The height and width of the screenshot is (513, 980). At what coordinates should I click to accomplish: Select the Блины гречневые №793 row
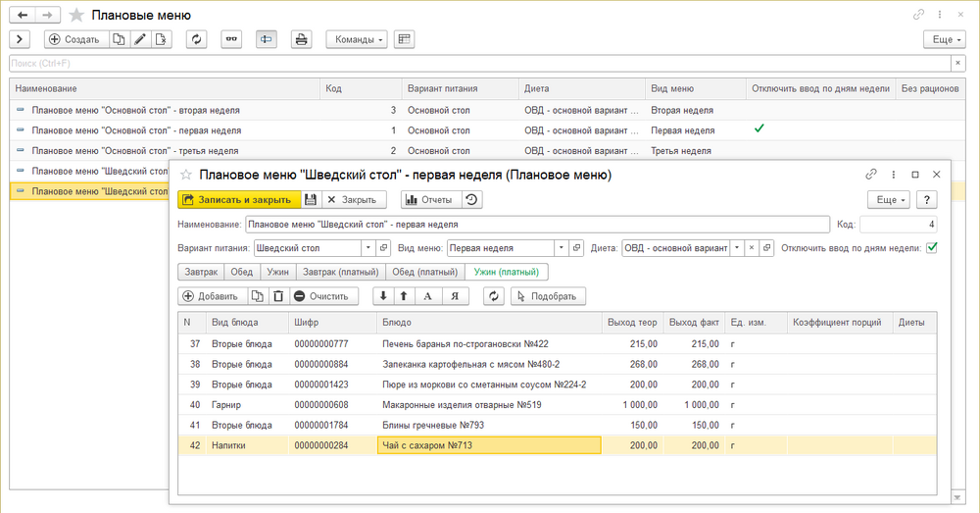[432, 425]
